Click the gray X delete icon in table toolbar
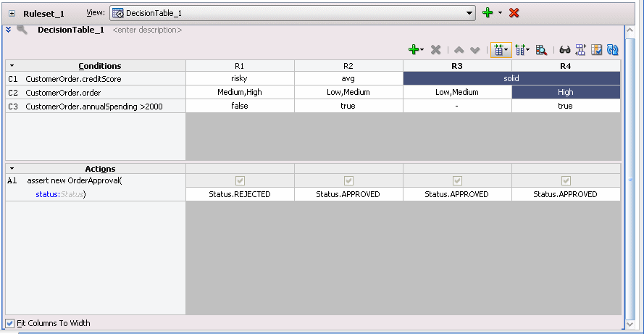The image size is (644, 334). (x=436, y=50)
